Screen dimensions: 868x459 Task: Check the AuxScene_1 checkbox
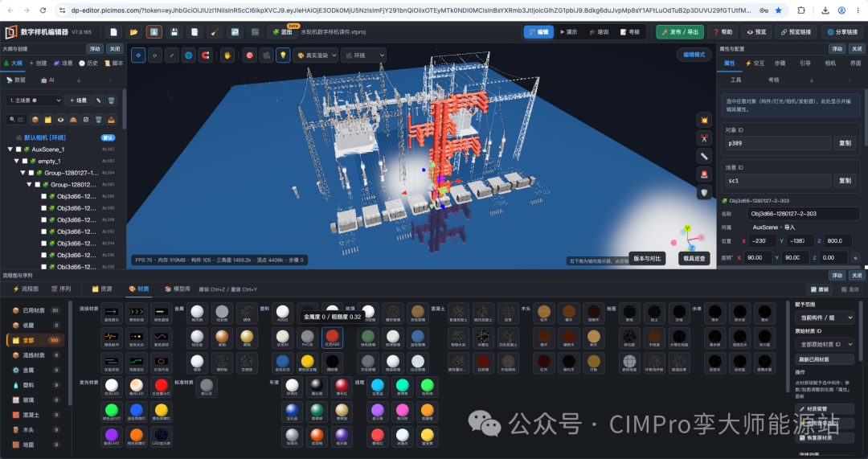point(18,150)
